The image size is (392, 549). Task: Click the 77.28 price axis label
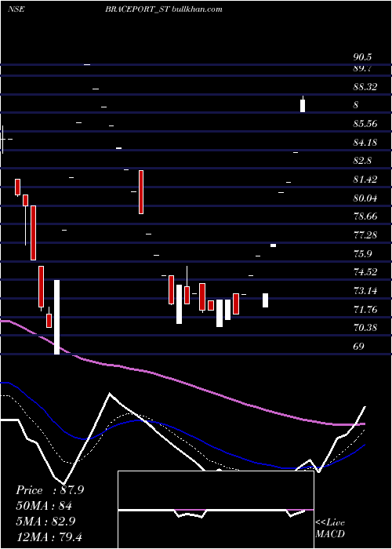[x=365, y=235]
